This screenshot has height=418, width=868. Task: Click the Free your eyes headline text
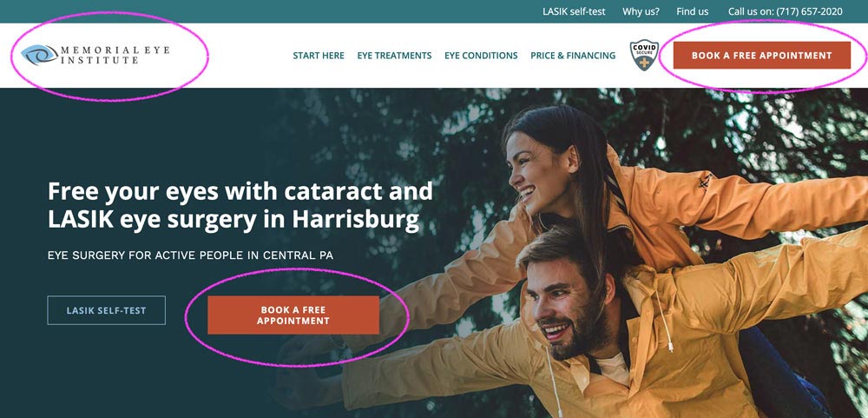tap(240, 205)
